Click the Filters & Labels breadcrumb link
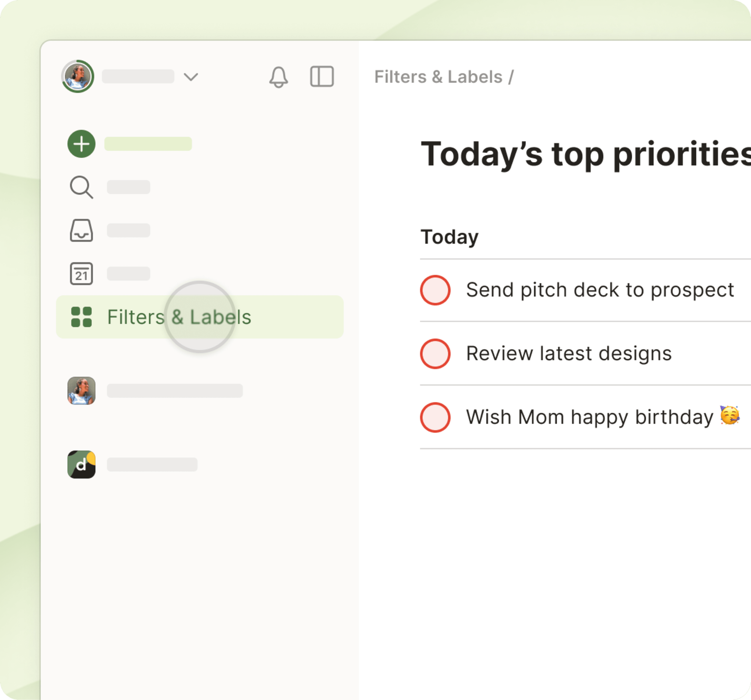Viewport: 751px width, 700px height. tap(438, 77)
